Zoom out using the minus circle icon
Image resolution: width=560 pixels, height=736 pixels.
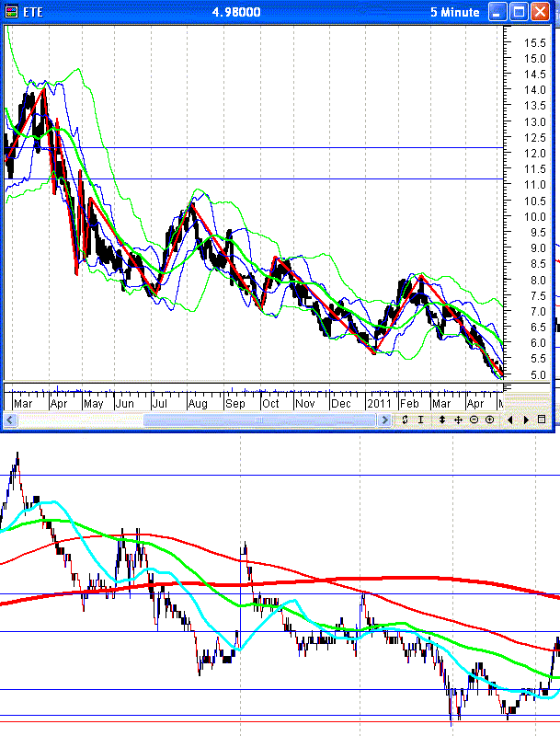(474, 420)
